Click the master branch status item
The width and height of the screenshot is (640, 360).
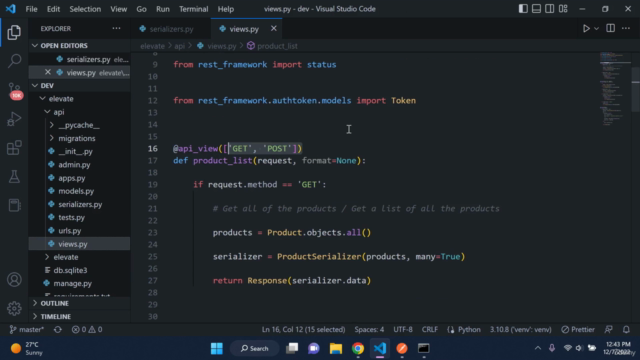coord(27,329)
